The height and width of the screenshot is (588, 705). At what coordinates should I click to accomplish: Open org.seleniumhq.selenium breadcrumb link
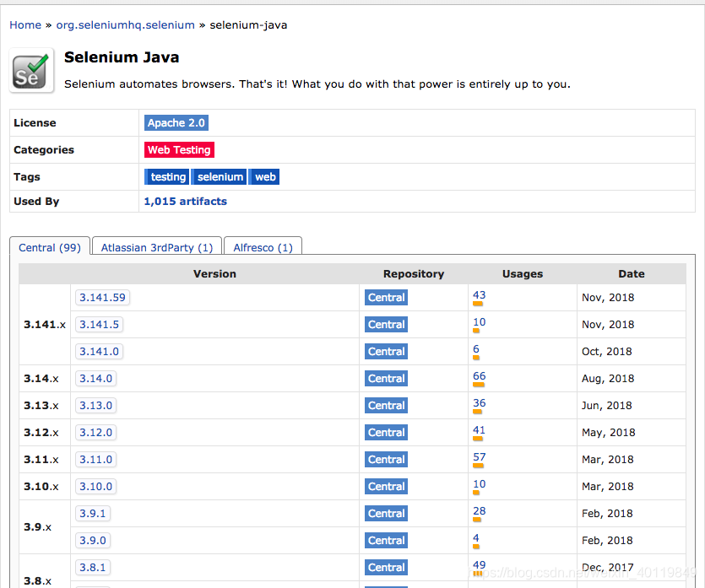pyautogui.click(x=126, y=25)
